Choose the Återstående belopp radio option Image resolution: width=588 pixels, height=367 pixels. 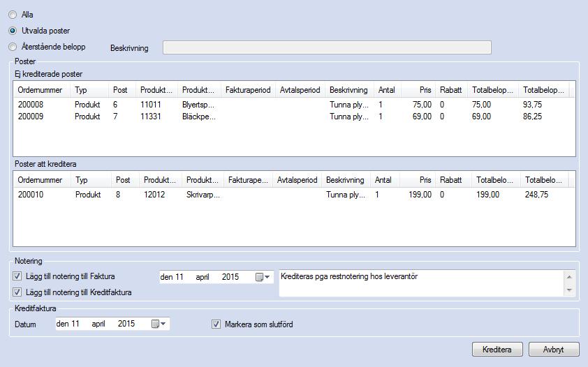(x=13, y=47)
